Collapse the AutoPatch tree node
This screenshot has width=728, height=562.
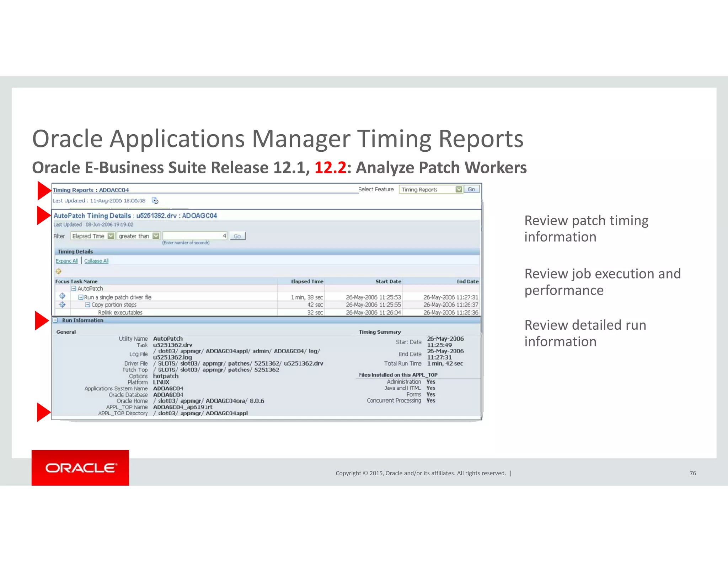[x=74, y=288]
